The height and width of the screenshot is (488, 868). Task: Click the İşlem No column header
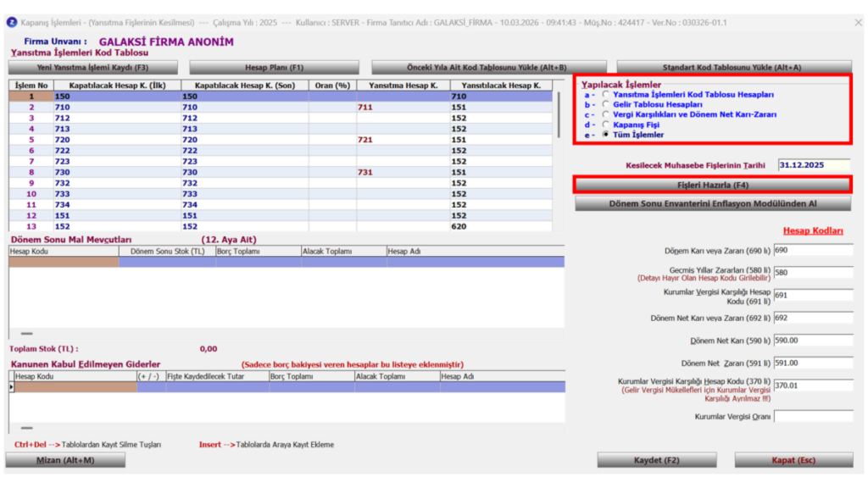pos(31,86)
